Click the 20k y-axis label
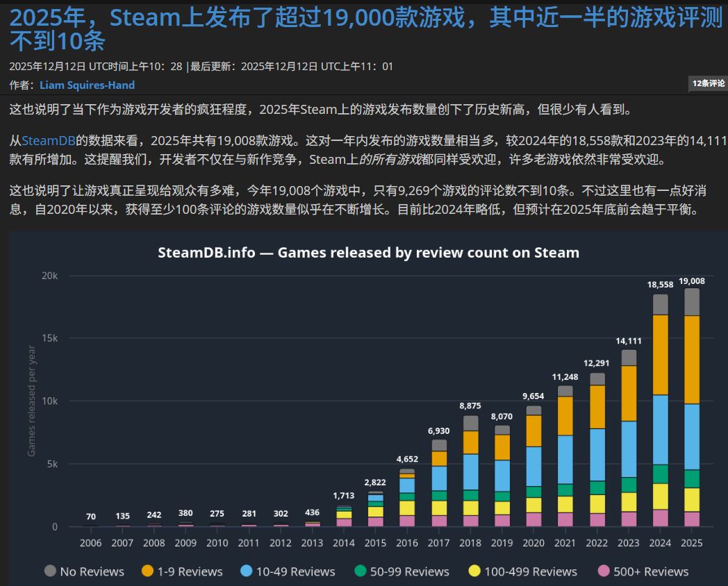 coord(50,276)
